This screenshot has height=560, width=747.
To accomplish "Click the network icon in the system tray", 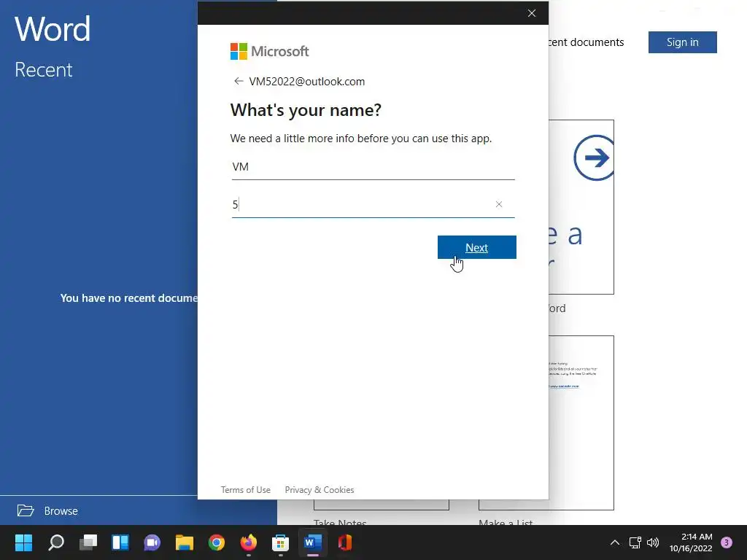I will (635, 542).
